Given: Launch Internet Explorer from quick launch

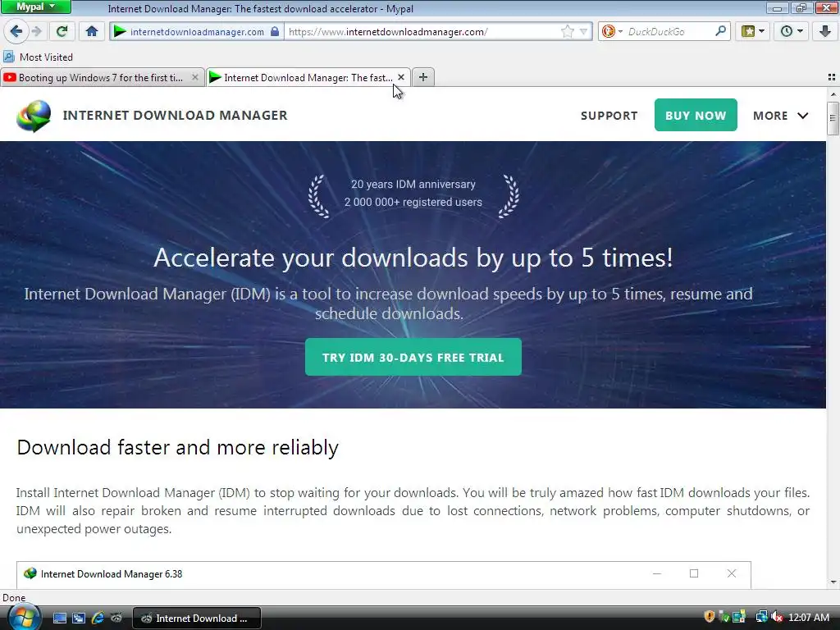Looking at the screenshot, I should [x=98, y=619].
